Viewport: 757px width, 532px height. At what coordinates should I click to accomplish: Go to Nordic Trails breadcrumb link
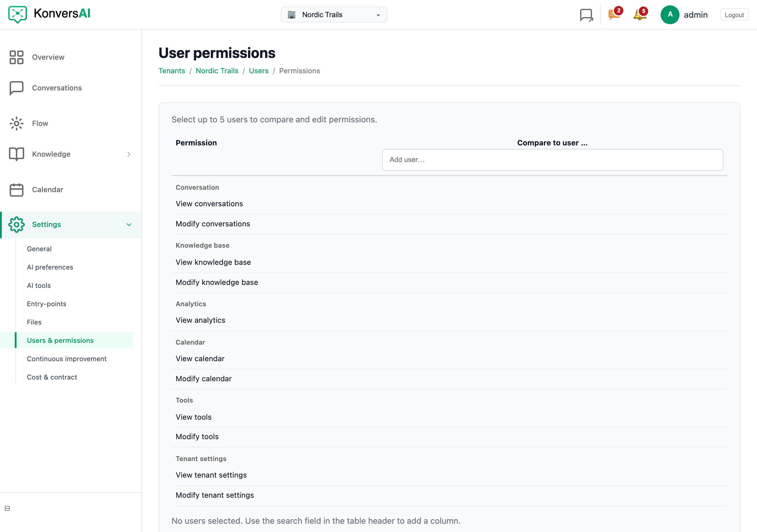click(x=217, y=71)
